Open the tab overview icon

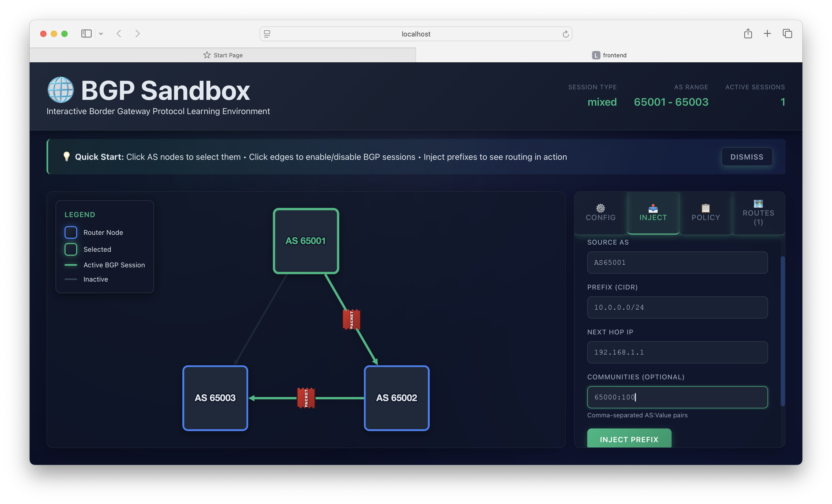[x=787, y=34]
